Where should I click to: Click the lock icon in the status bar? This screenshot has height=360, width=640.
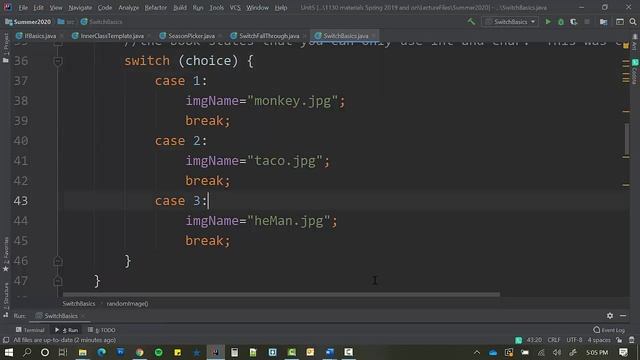619,340
